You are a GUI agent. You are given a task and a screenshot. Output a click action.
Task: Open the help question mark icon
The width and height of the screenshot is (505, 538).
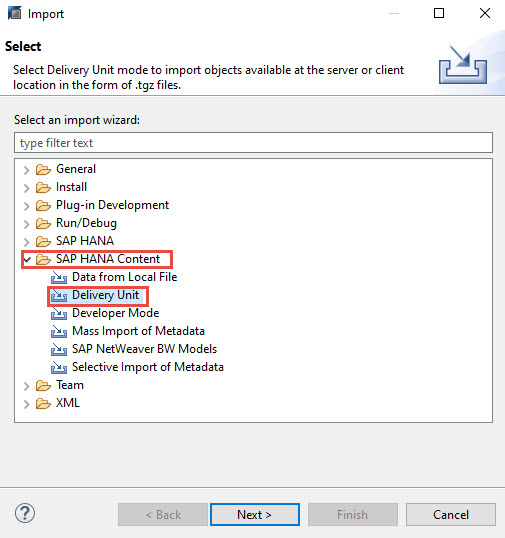[25, 513]
